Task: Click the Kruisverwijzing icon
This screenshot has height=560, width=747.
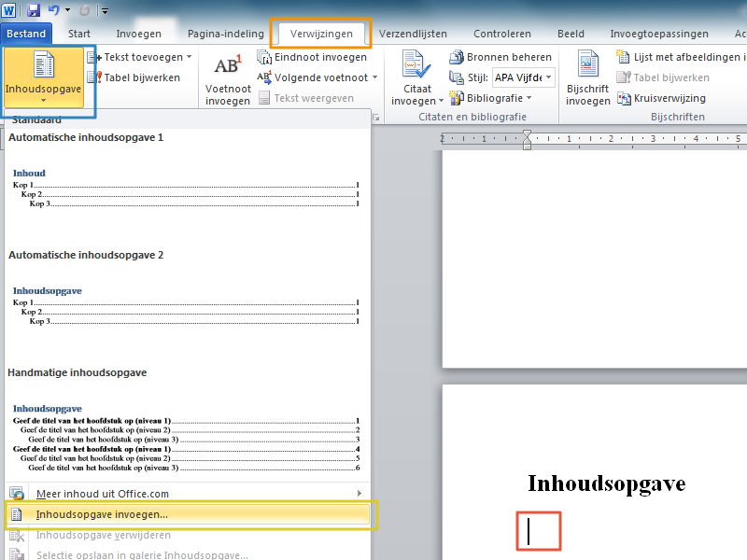Action: tap(625, 98)
